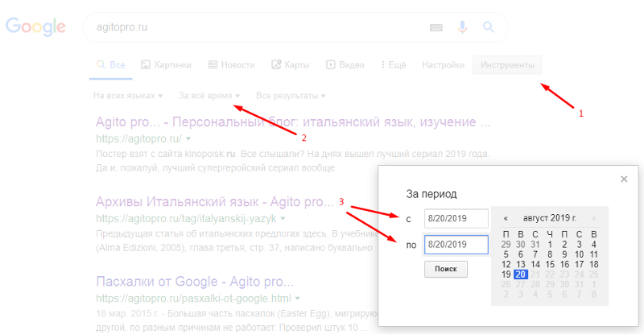The image size is (644, 334).
Task: Switch to the 'Карты' tab
Action: [291, 65]
